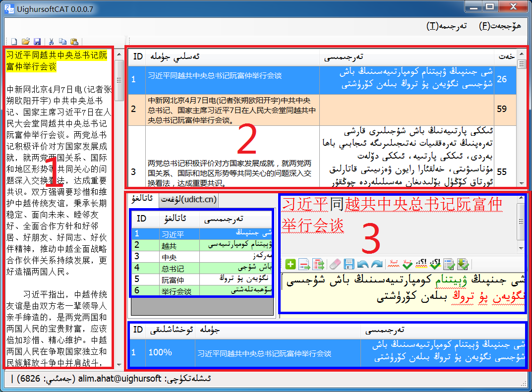Click the document icon with green down arrow

[x=463, y=264]
